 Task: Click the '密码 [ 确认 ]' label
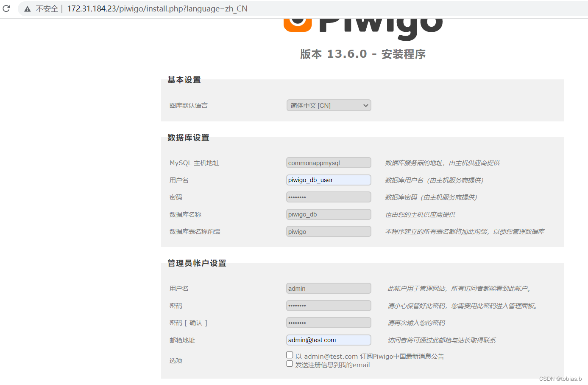point(188,323)
